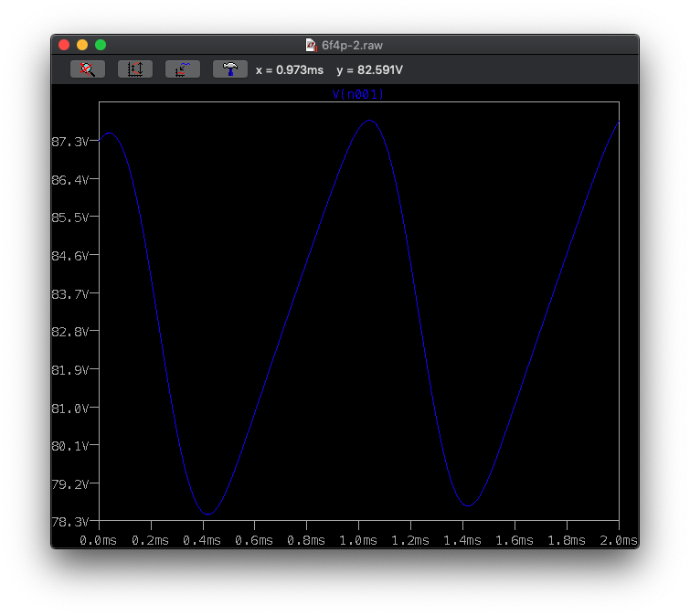Open the hammer control panel icon
Image resolution: width=690 pixels, height=616 pixels.
coord(230,69)
